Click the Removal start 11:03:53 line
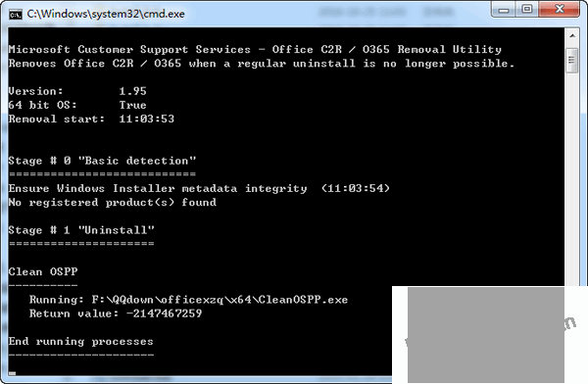The height and width of the screenshot is (384, 588). [91, 119]
